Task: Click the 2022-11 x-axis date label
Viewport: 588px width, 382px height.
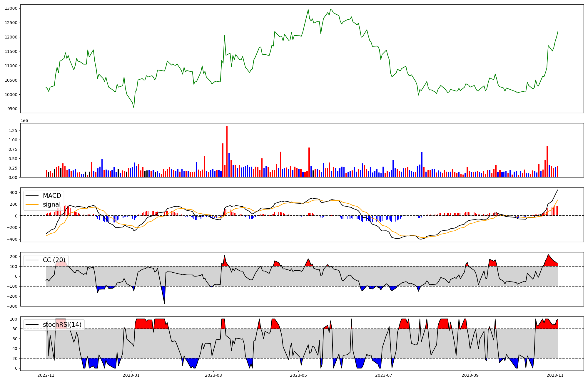Action: 46,375
